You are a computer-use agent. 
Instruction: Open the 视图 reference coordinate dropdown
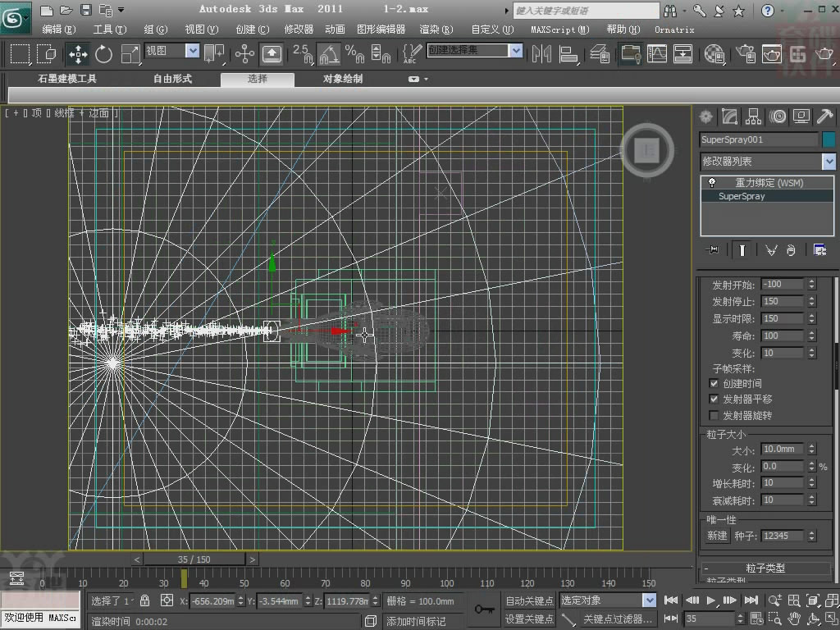[192, 51]
